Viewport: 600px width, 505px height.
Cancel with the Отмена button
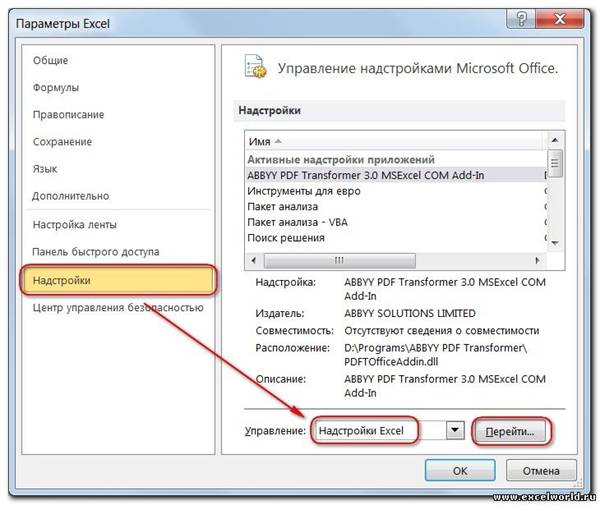point(541,471)
